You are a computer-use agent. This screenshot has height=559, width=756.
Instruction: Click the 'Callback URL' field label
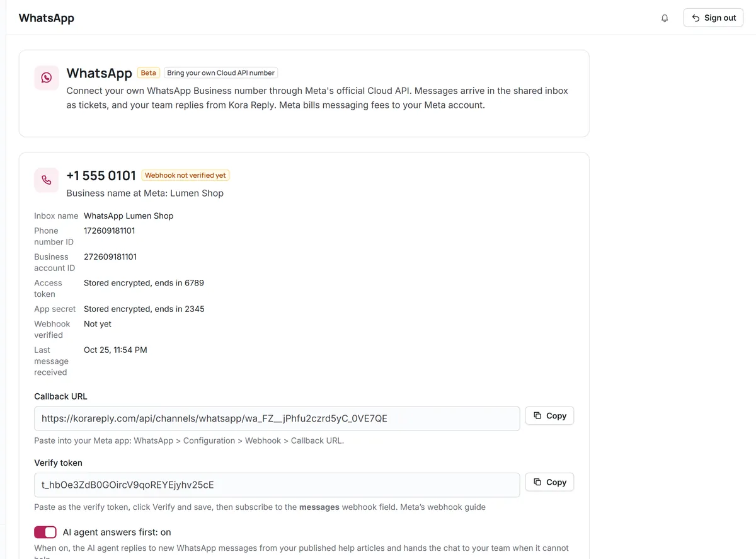click(x=60, y=396)
